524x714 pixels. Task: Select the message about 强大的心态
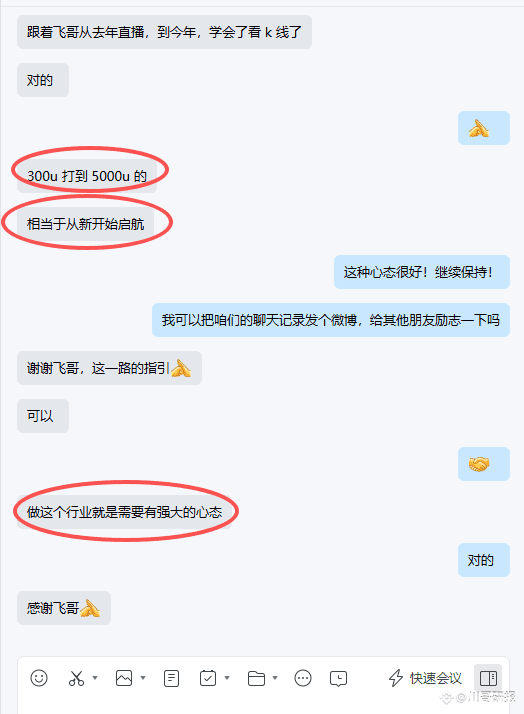pos(124,512)
